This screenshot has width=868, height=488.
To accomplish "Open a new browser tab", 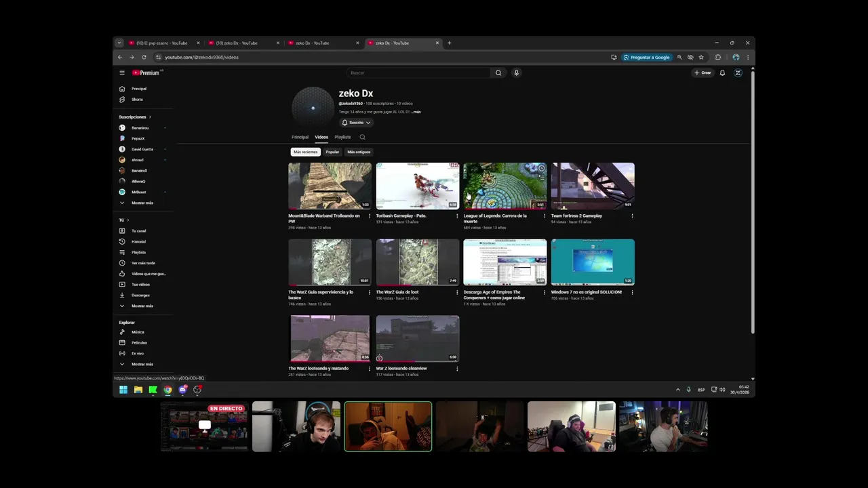I will tap(449, 43).
